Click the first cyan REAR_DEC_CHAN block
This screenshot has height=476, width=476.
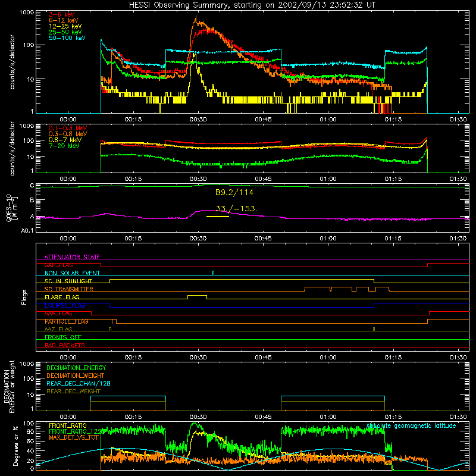click(x=128, y=399)
